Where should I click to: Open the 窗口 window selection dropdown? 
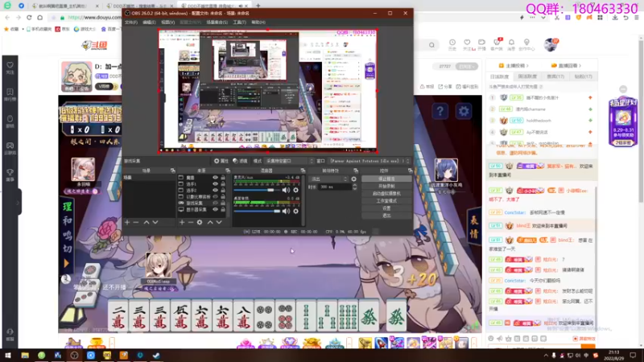(369, 161)
